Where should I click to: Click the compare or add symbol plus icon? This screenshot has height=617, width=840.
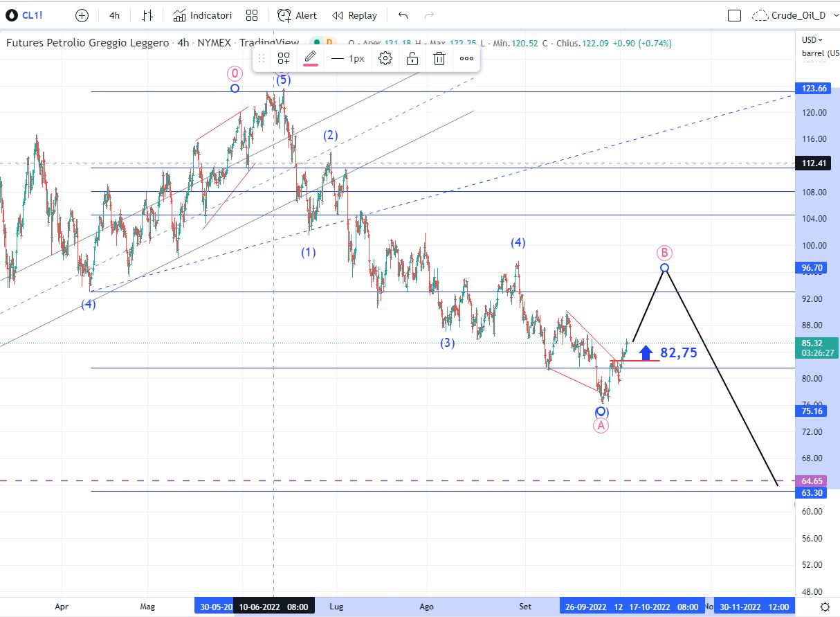coord(82,15)
